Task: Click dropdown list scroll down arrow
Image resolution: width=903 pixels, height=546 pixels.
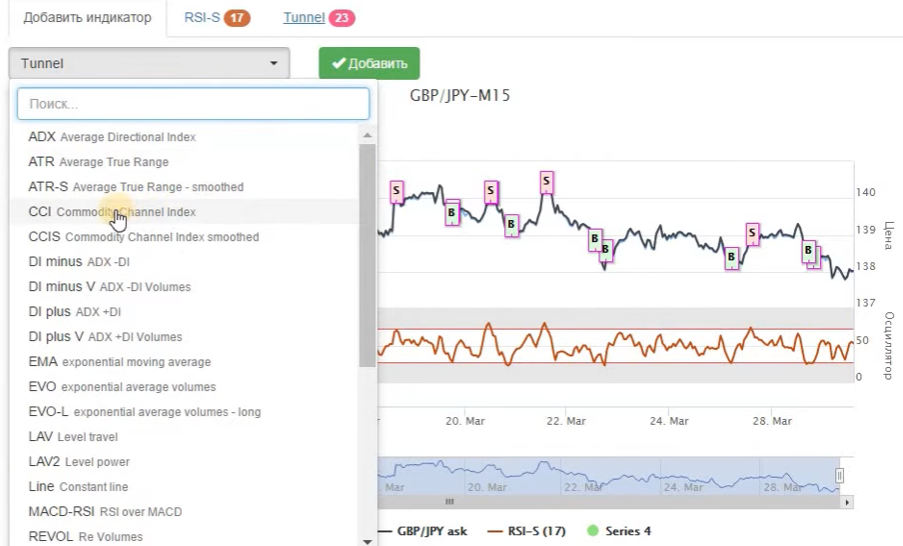Action: coord(367,541)
